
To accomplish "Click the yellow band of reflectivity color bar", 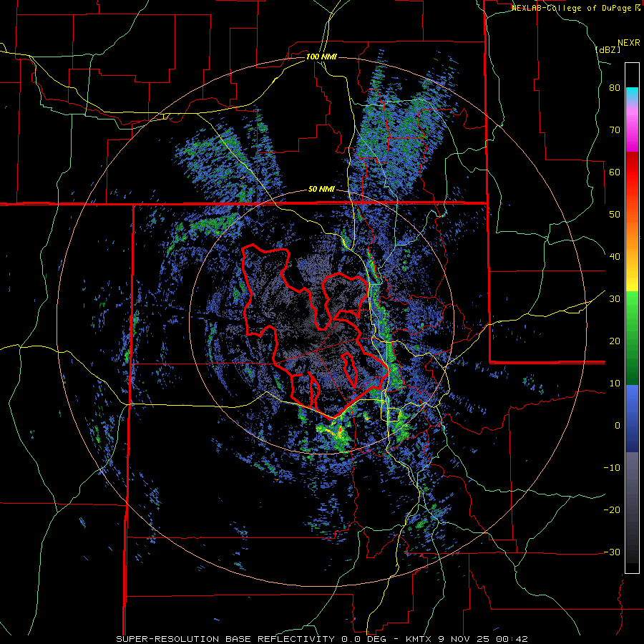I will 632,279.
